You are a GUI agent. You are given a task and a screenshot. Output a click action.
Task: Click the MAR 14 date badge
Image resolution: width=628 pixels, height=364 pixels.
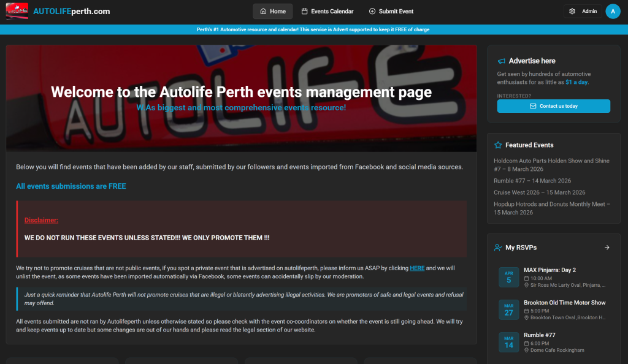click(508, 342)
